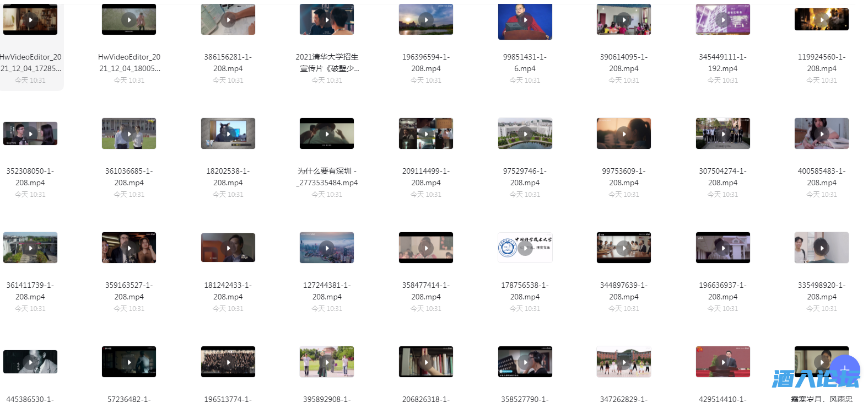Click file name 127244381-1-208.mp4
868x402 pixels.
click(327, 291)
